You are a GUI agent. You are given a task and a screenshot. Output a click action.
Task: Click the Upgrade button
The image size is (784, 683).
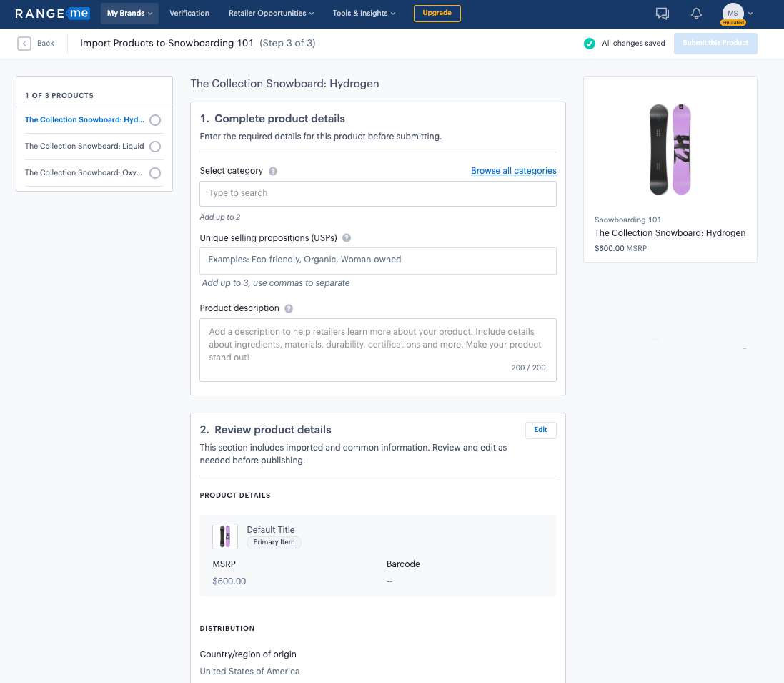[x=437, y=14]
